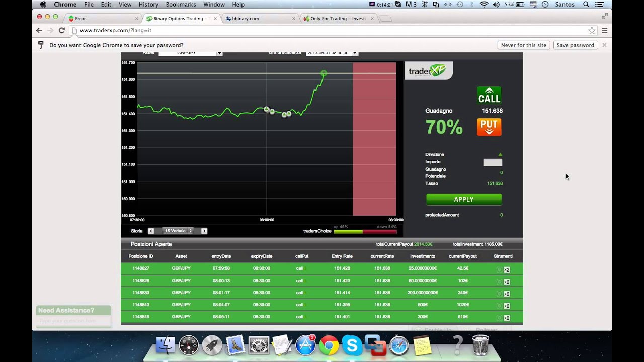644x362 pixels.
Task: Click Never for this site
Action: coord(524,45)
